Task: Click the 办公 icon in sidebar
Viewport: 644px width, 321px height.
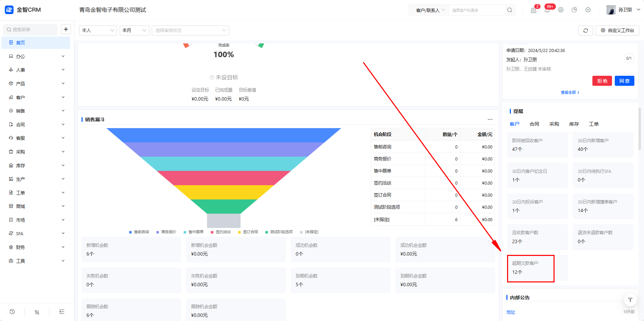Action: pos(11,56)
